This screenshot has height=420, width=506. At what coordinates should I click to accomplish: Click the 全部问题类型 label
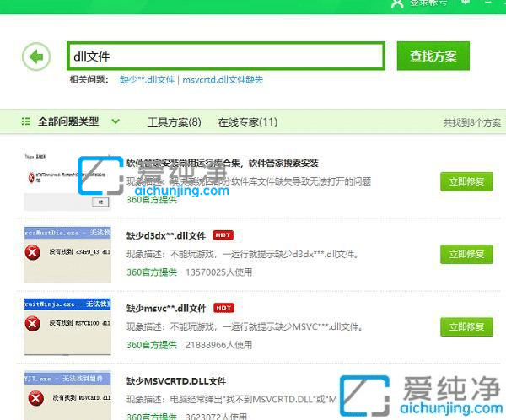tap(68, 121)
